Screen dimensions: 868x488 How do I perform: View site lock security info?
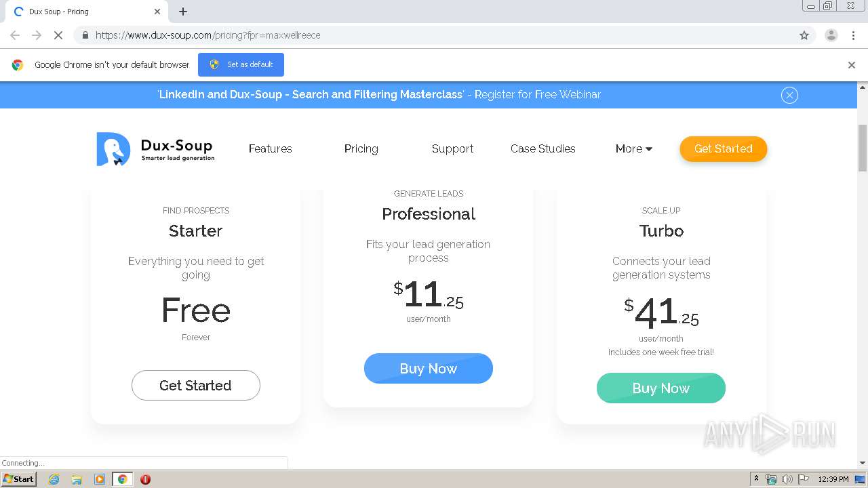(85, 35)
